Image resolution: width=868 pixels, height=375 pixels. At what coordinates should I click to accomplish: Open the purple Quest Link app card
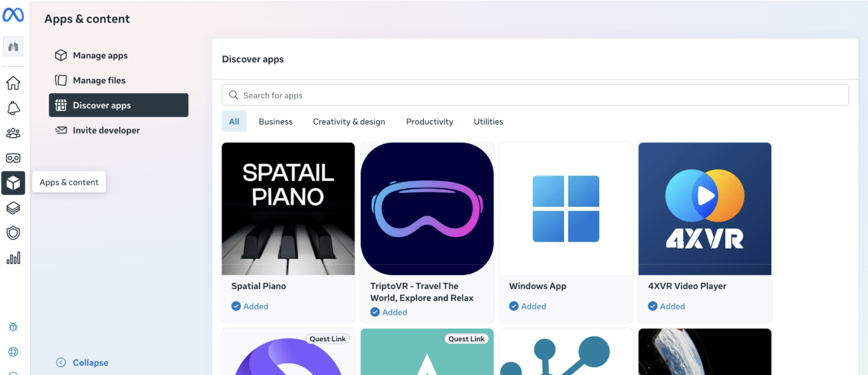coord(288,352)
